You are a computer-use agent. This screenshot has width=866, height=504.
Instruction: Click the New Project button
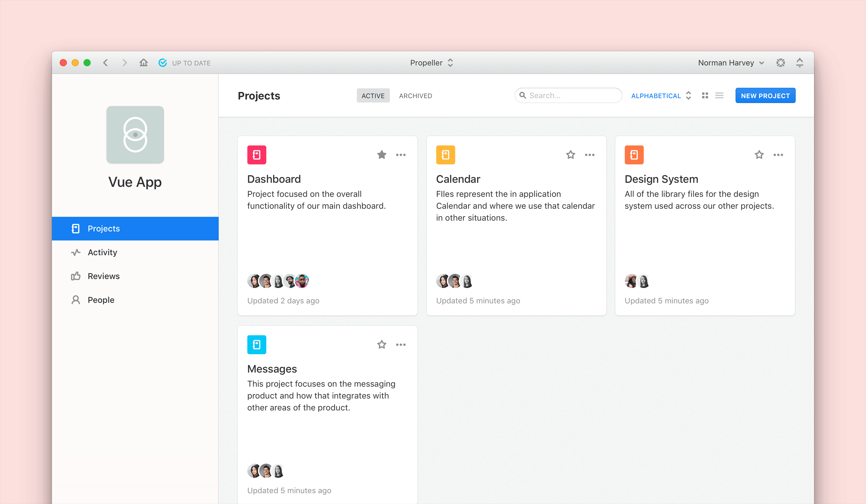tap(765, 96)
